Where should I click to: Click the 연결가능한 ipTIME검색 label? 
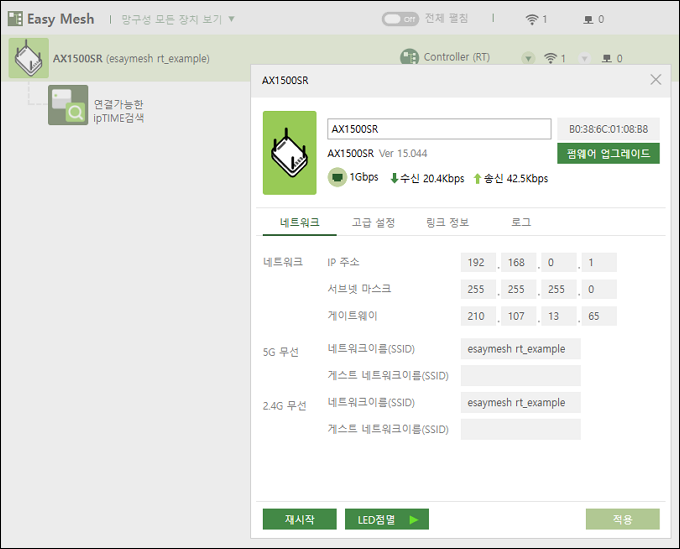[119, 111]
